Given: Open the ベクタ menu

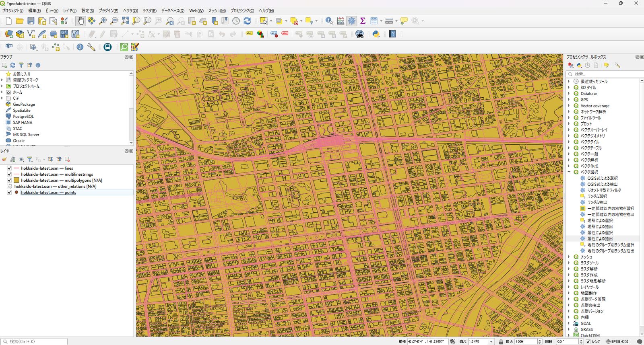Looking at the screenshot, I should pos(130,10).
